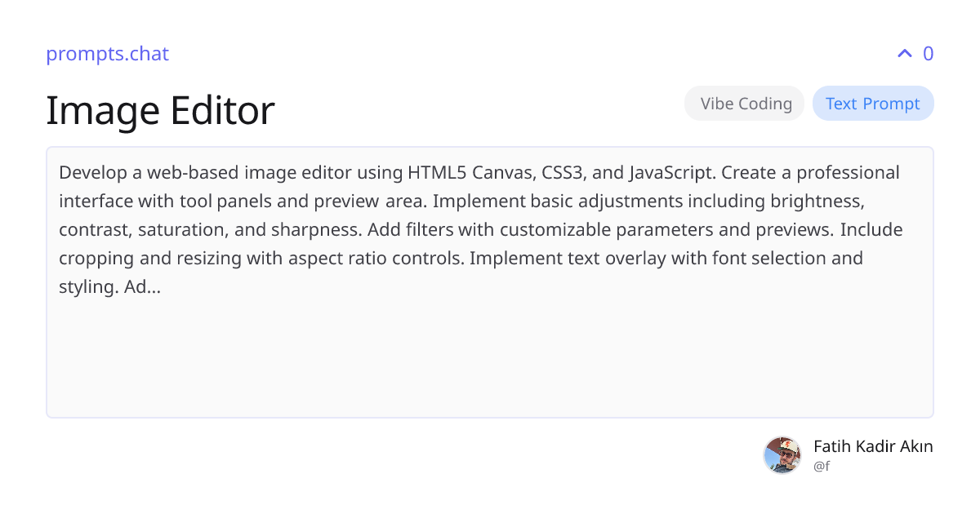Click the upvote count number 0
This screenshot has width=980, height=514.
(x=928, y=54)
